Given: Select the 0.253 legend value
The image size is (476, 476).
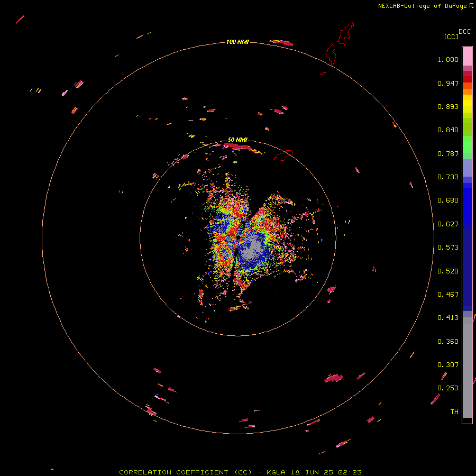Looking at the screenshot, I should coord(448,388).
